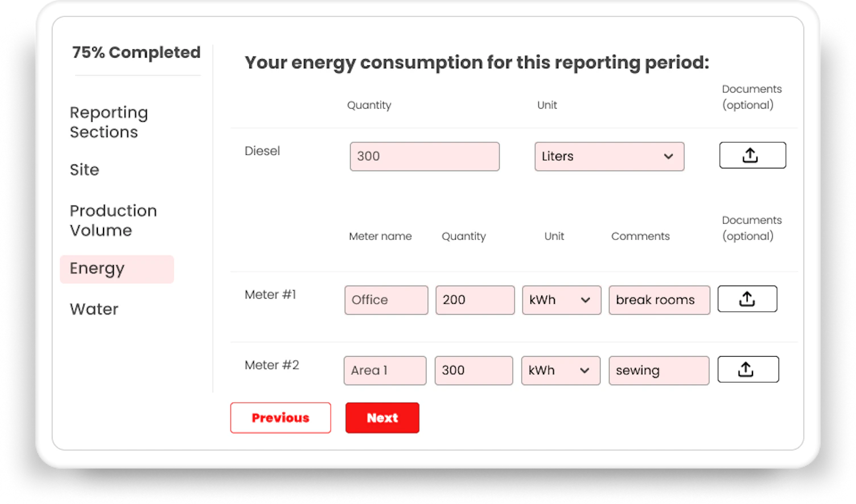856x504 pixels.
Task: Click the break rooms comments field
Action: [x=659, y=300]
